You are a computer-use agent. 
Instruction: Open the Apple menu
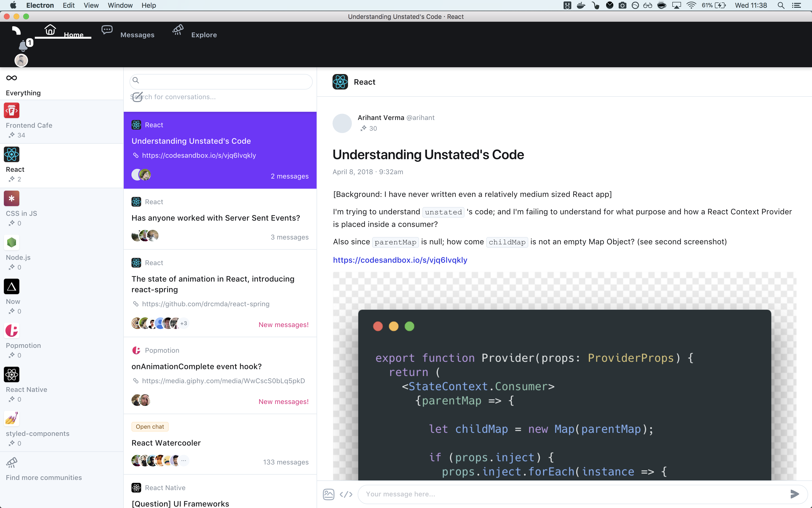point(14,5)
